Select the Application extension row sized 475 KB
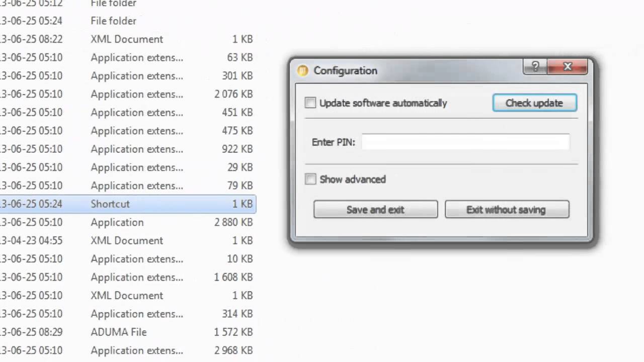This screenshot has width=644, height=362. pos(128,131)
